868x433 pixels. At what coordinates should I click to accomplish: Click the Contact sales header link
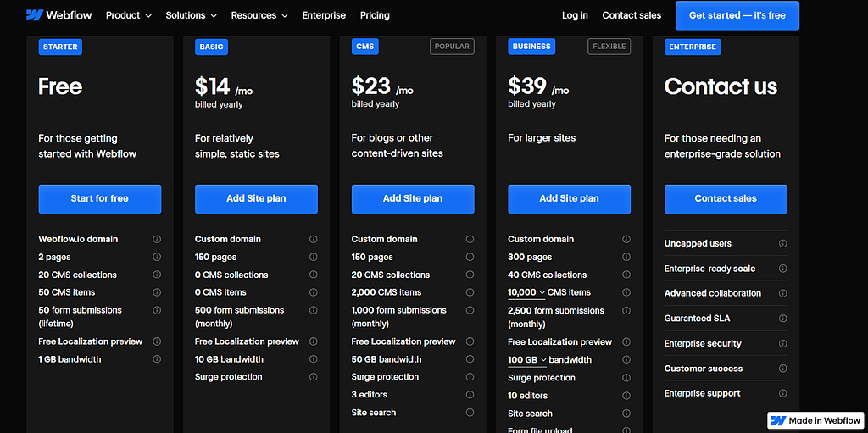click(632, 15)
